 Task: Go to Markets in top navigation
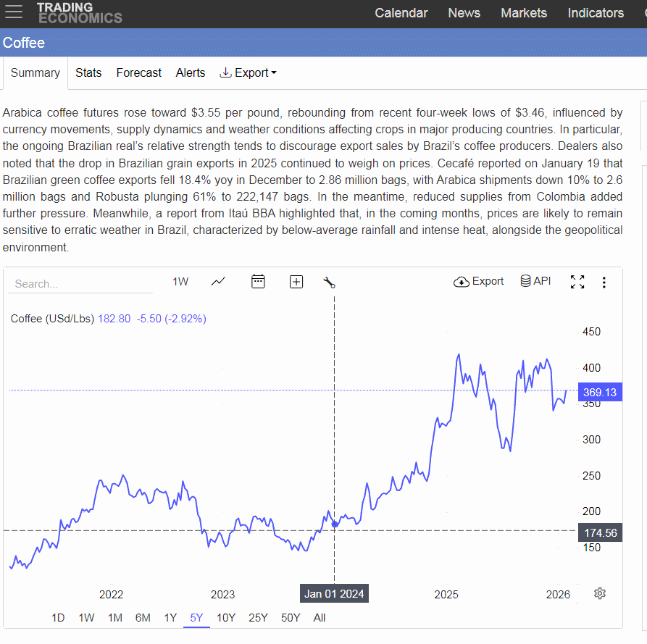(524, 13)
